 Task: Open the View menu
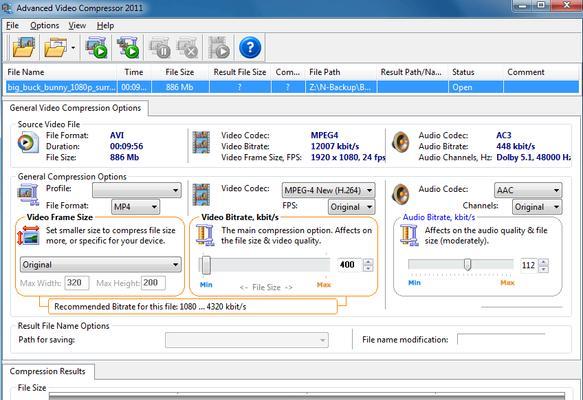pyautogui.click(x=77, y=26)
